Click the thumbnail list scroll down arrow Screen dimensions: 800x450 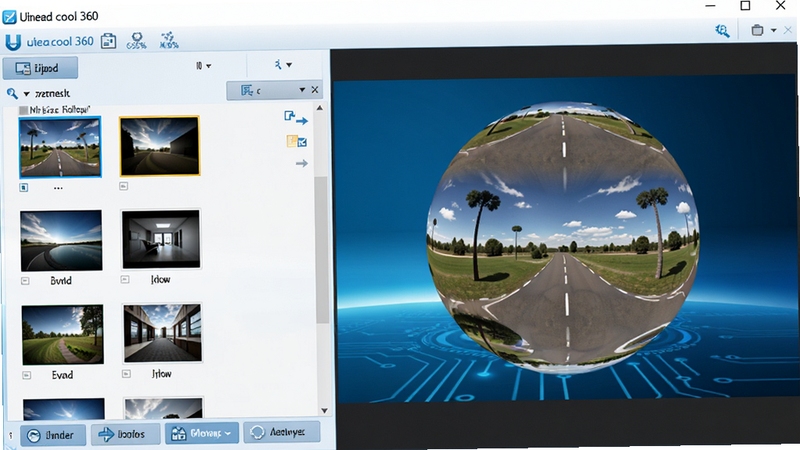pyautogui.click(x=324, y=410)
